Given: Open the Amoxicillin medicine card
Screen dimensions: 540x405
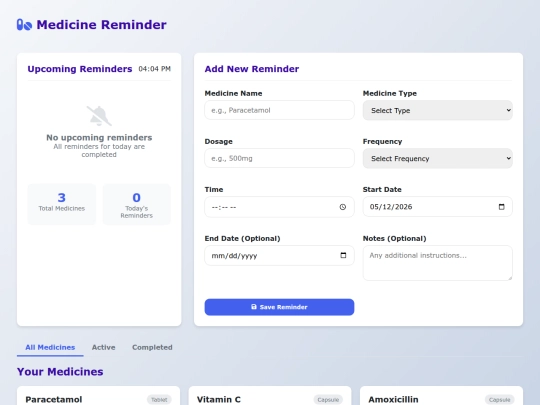Looking at the screenshot, I should point(442,396).
